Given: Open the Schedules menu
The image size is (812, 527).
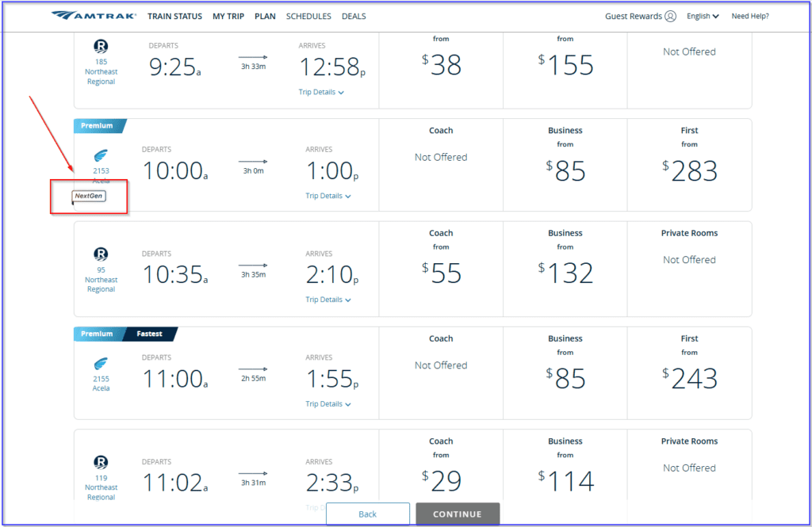Looking at the screenshot, I should coord(308,16).
